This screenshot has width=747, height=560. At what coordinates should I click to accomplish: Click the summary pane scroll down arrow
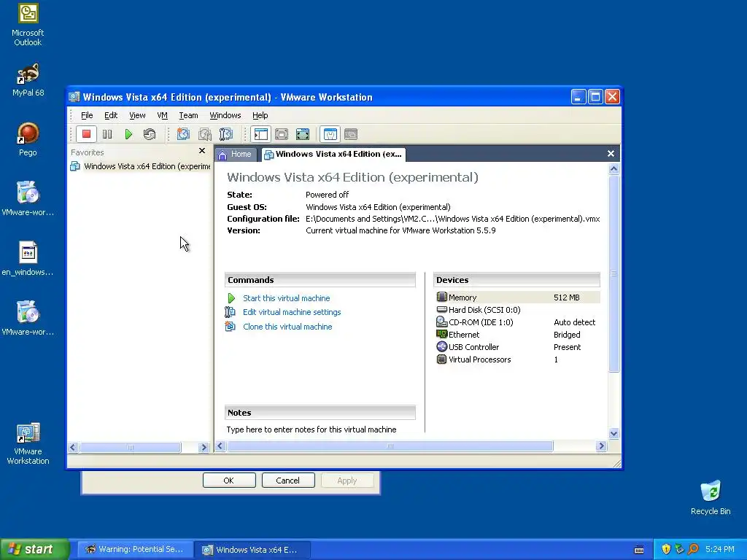pos(614,433)
